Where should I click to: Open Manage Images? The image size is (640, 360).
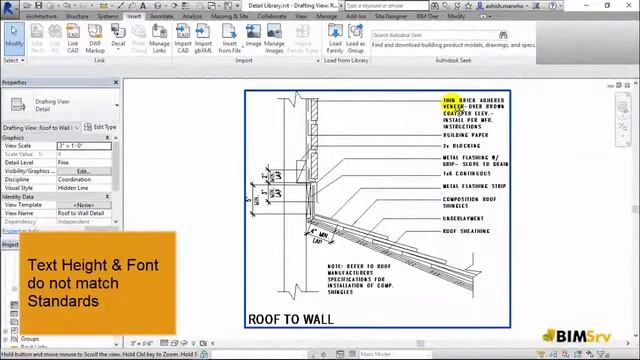click(274, 39)
